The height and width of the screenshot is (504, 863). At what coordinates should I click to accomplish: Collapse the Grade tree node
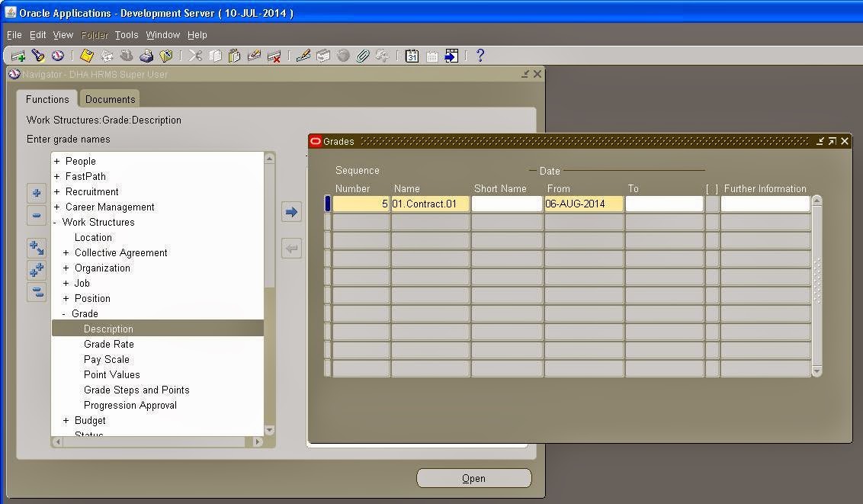pos(64,313)
